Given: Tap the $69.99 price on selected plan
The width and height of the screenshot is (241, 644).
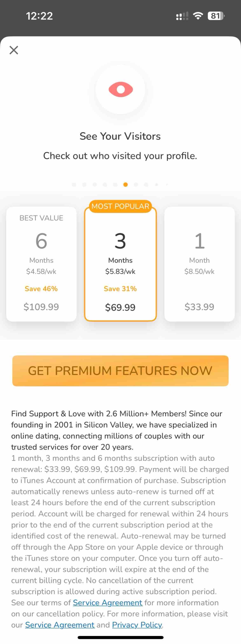Looking at the screenshot, I should [x=120, y=307].
